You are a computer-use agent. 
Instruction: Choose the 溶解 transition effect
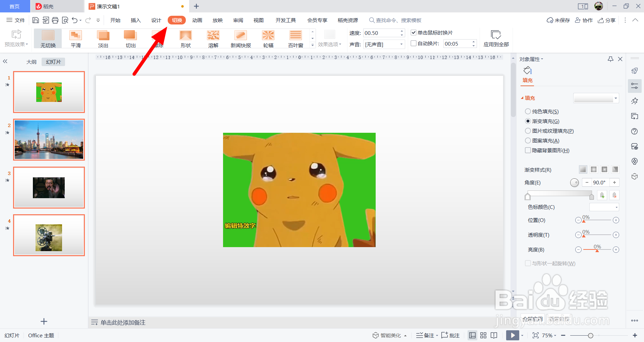(x=213, y=39)
